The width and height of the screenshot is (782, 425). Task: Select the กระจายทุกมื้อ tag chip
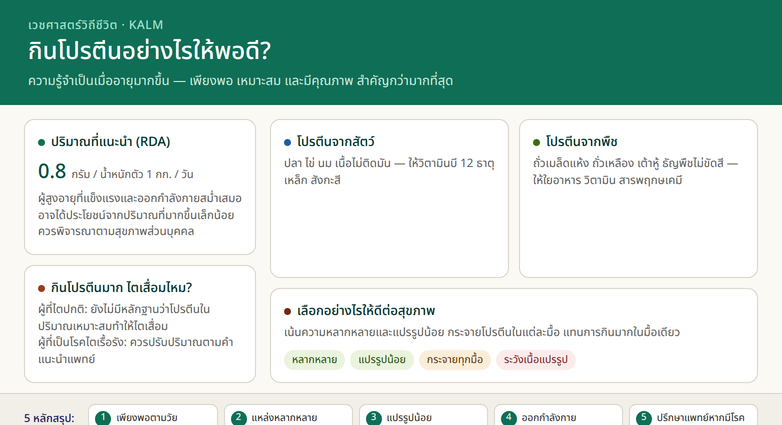click(455, 360)
